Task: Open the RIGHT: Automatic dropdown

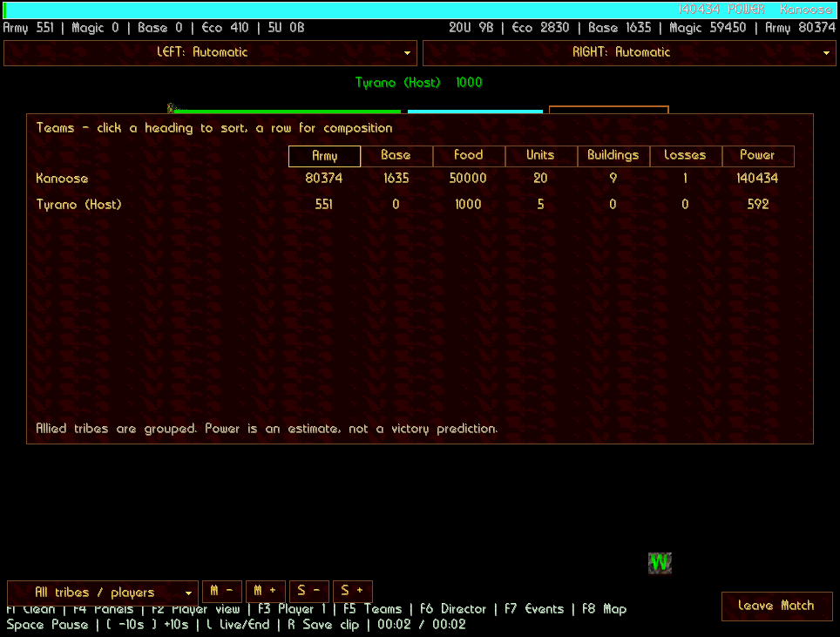Action: pos(629,52)
